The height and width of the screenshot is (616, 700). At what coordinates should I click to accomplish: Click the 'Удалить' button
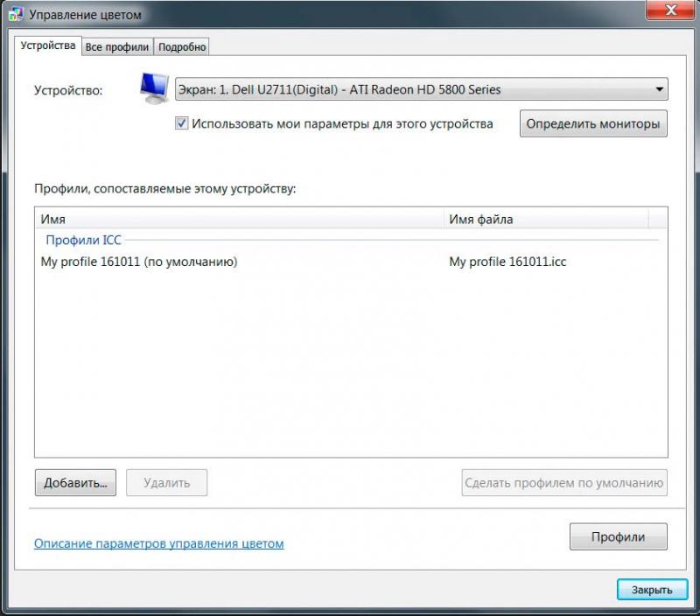tap(166, 482)
